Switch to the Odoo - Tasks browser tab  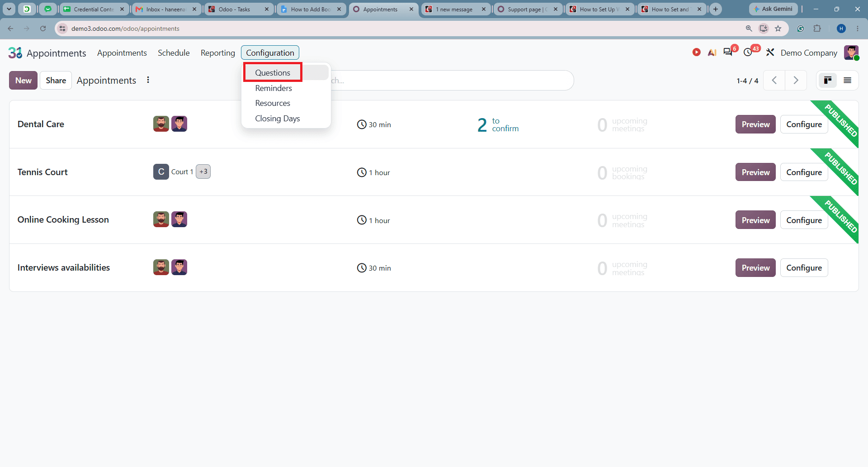pos(239,9)
